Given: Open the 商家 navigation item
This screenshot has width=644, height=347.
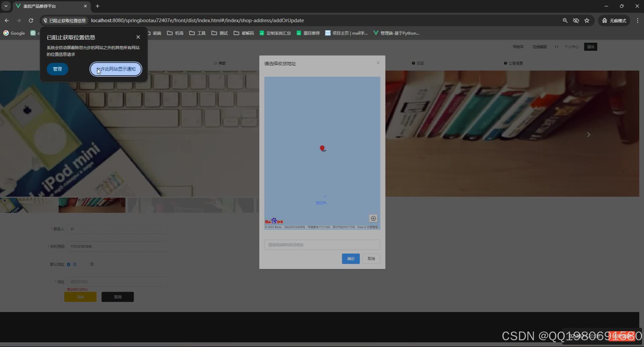Looking at the screenshot, I should (x=220, y=63).
